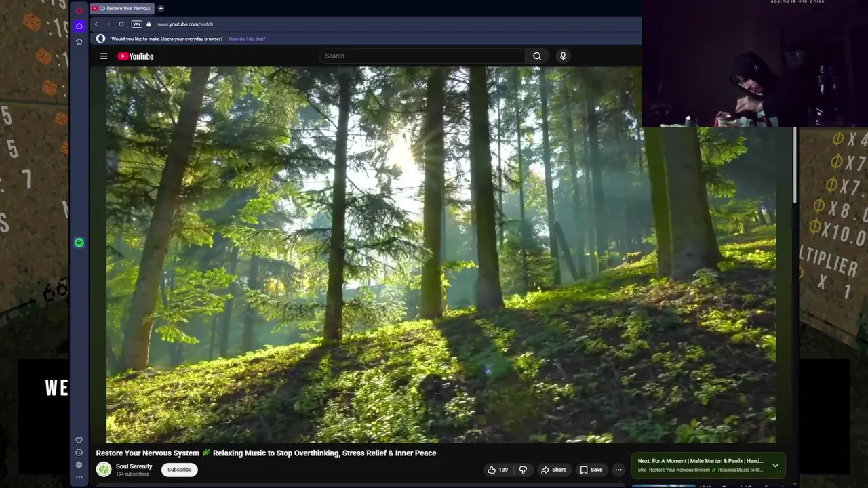Screen dimensions: 868x488
Task: Open more actions menu beside Save
Action: point(618,470)
